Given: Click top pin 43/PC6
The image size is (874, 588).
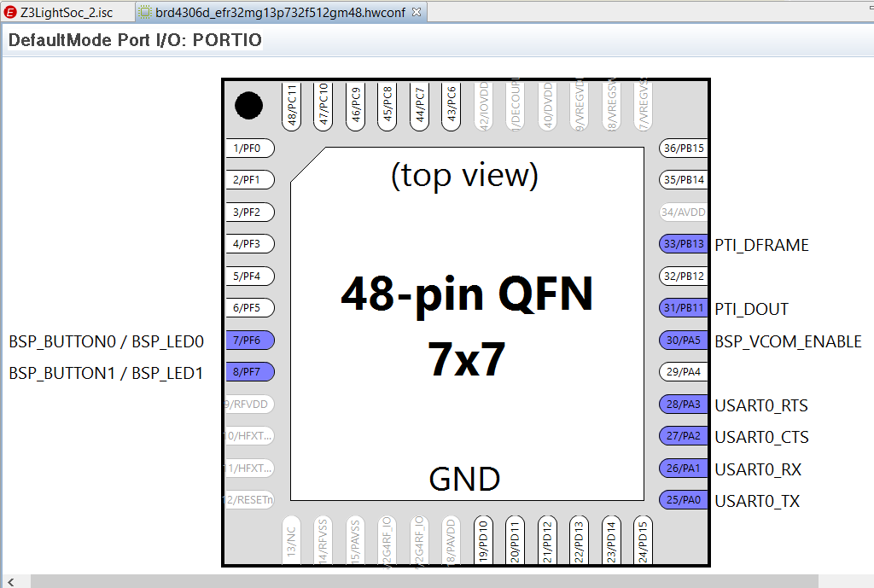Looking at the screenshot, I should [x=451, y=106].
